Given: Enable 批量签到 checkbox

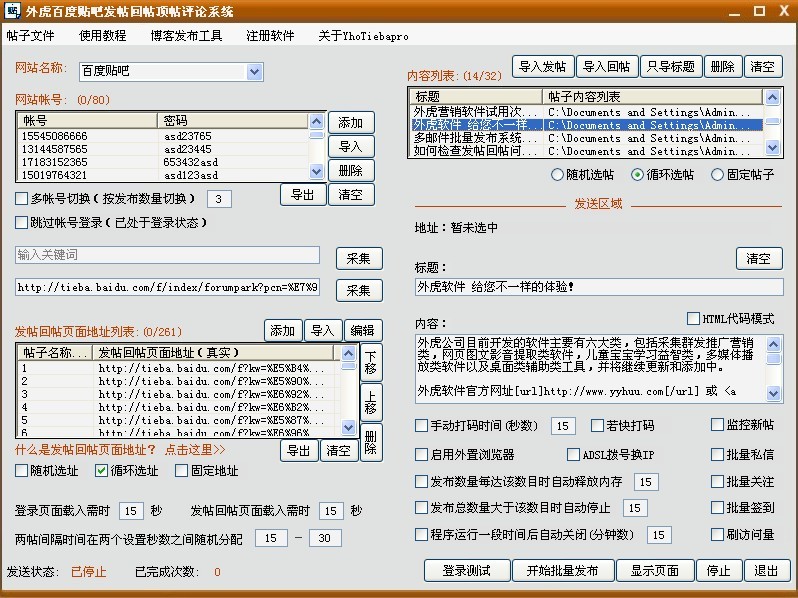Looking at the screenshot, I should coord(717,507).
